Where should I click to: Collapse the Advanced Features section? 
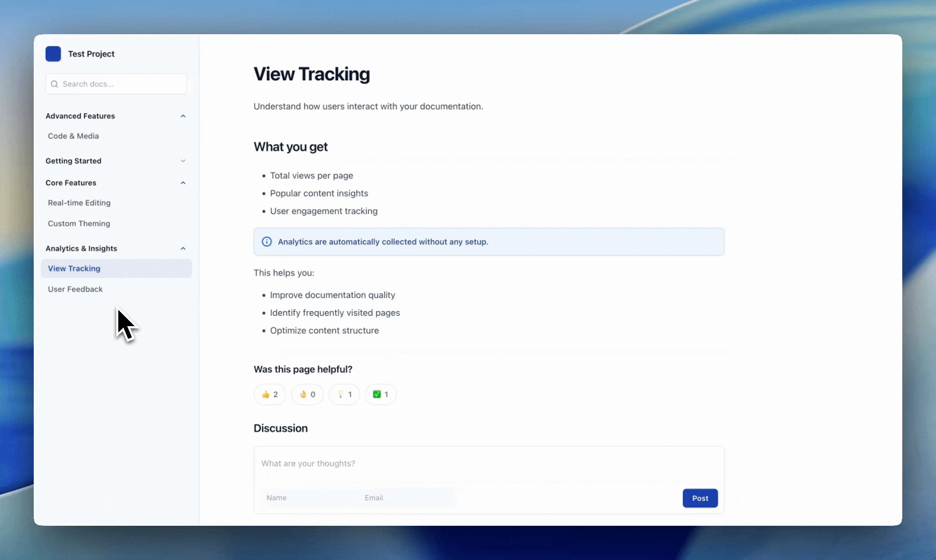point(183,116)
